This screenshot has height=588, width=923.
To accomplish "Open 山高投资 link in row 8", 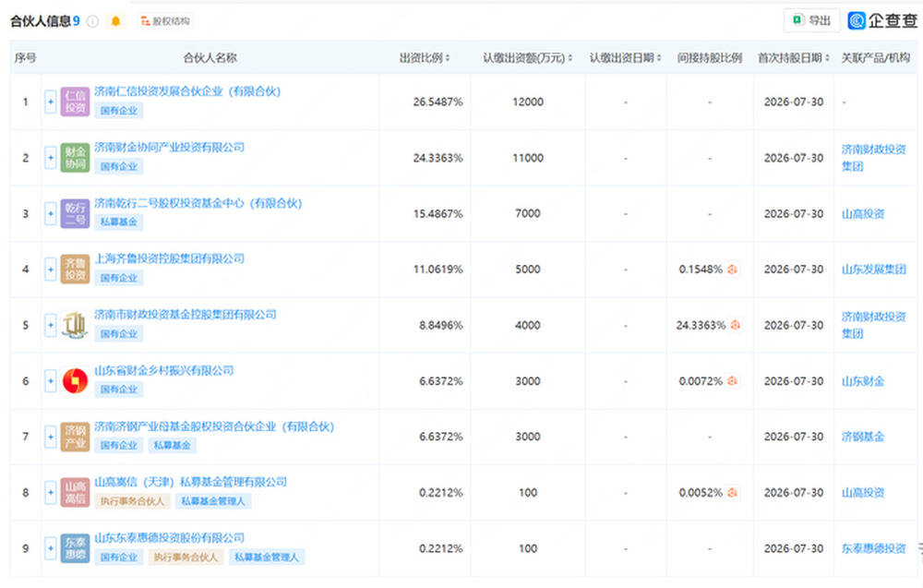I will point(863,492).
